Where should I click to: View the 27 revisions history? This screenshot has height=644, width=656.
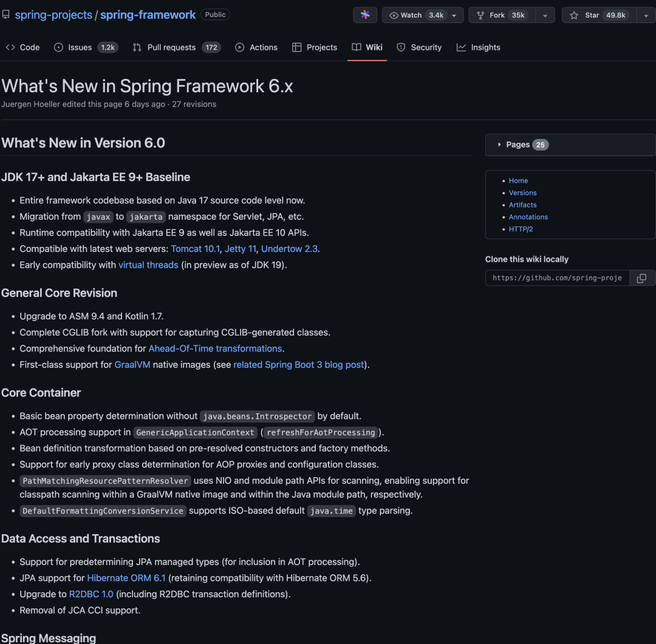(x=194, y=104)
